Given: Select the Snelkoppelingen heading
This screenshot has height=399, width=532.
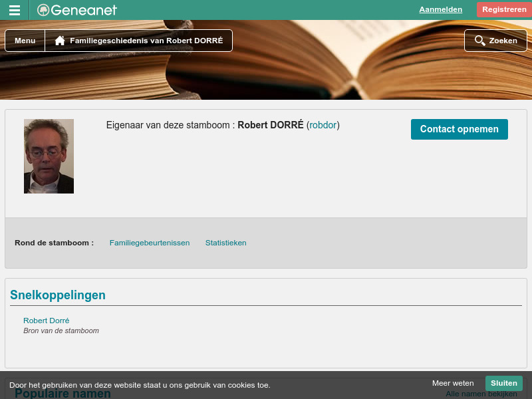Looking at the screenshot, I should [x=57, y=295].
